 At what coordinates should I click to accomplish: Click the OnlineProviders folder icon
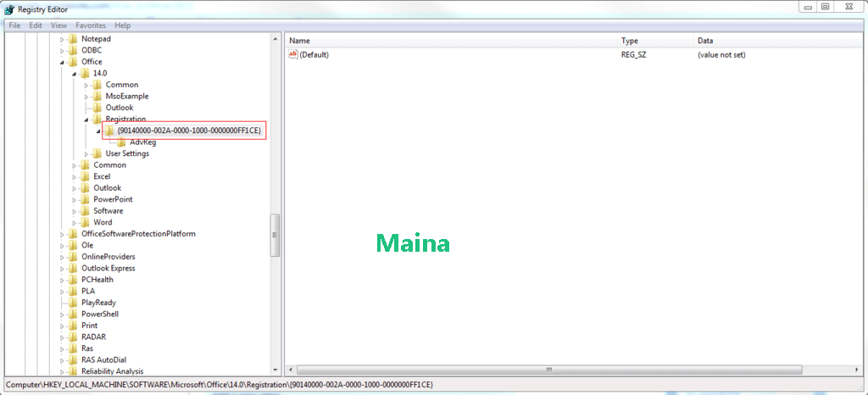73,257
